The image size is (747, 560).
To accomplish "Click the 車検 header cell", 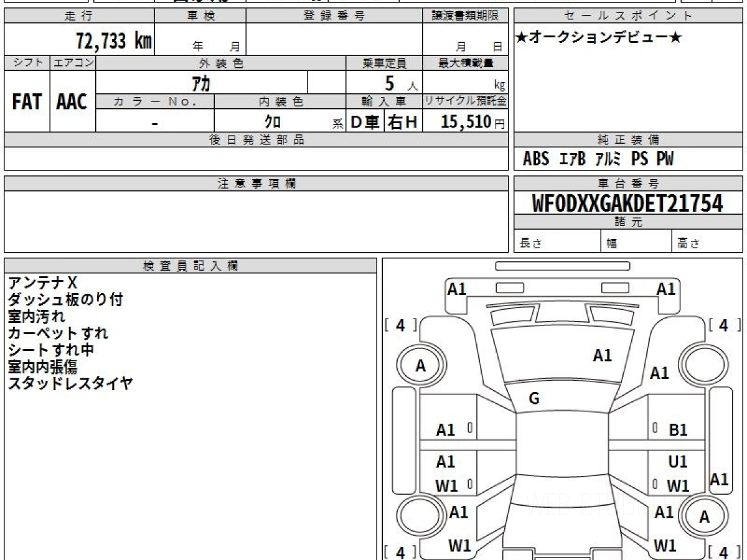I will (x=200, y=16).
